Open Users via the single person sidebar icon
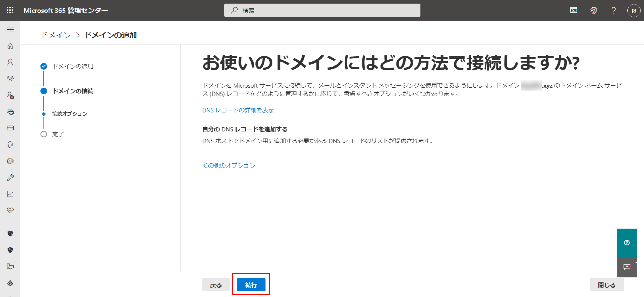 coord(10,62)
